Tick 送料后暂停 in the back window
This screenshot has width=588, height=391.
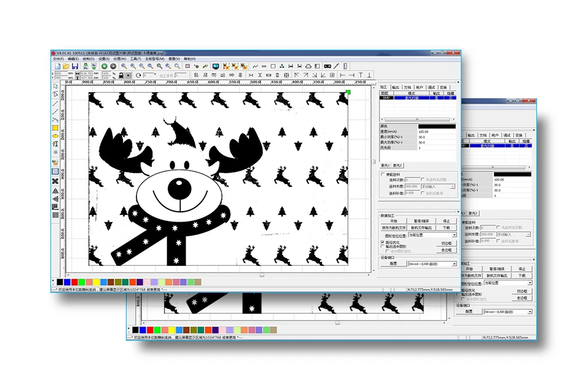click(x=498, y=241)
